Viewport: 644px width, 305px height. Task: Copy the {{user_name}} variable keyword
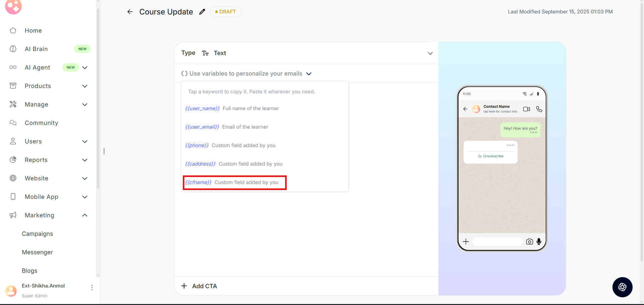(x=202, y=108)
